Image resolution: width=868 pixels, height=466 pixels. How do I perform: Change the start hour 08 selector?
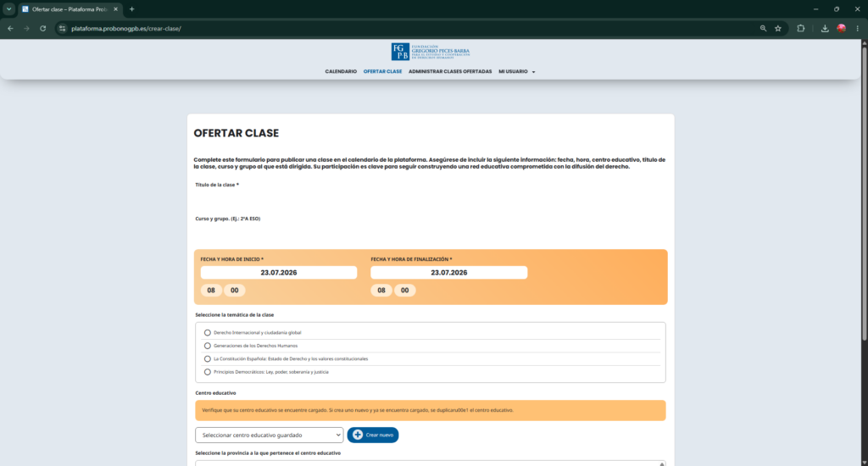(211, 290)
